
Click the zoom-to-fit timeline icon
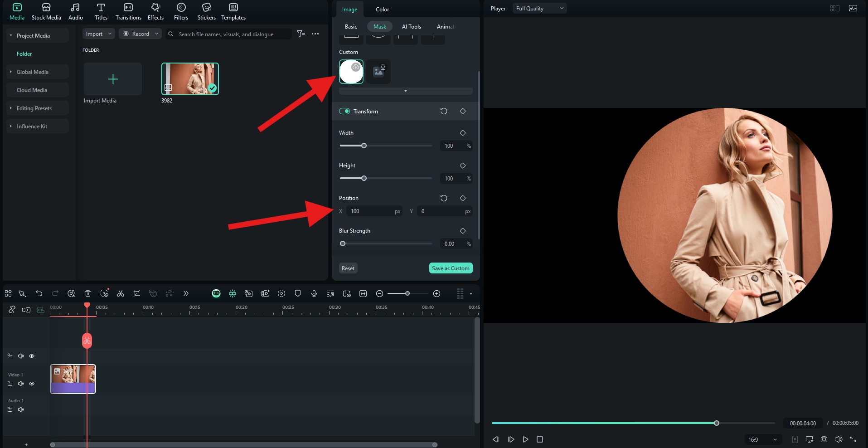tap(363, 293)
